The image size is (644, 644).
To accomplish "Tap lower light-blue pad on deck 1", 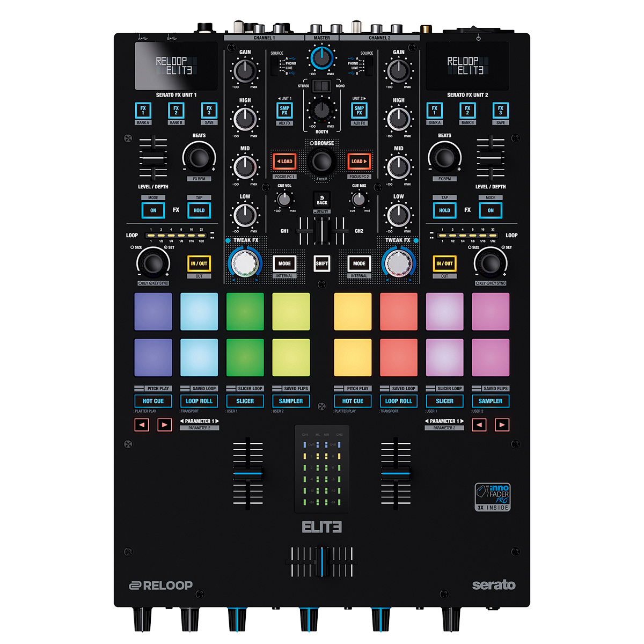I will click(199, 357).
